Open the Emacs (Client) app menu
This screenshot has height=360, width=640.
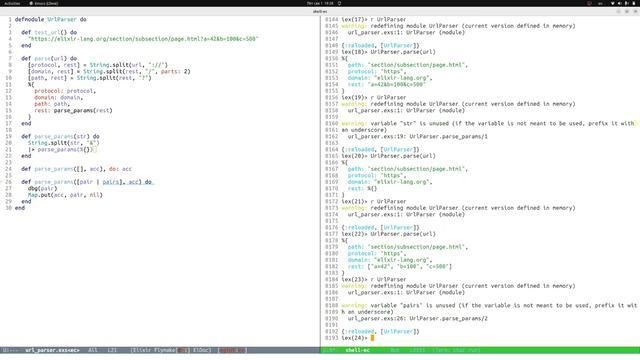[x=44, y=3]
